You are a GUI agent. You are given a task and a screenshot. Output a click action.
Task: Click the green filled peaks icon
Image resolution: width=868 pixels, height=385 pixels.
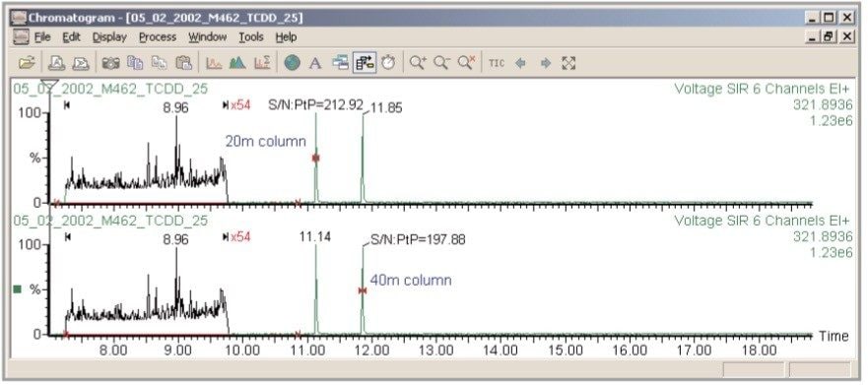237,63
